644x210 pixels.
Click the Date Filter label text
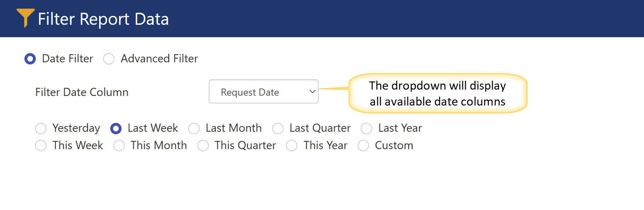pyautogui.click(x=67, y=58)
